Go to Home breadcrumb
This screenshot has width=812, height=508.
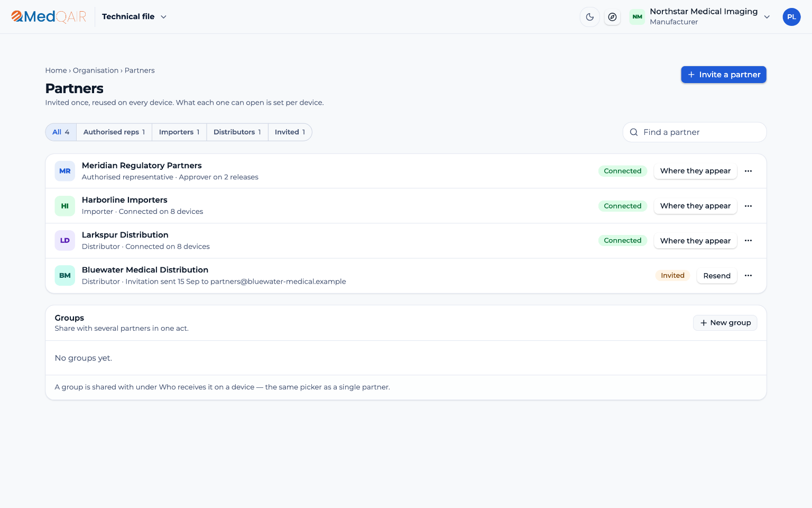56,70
